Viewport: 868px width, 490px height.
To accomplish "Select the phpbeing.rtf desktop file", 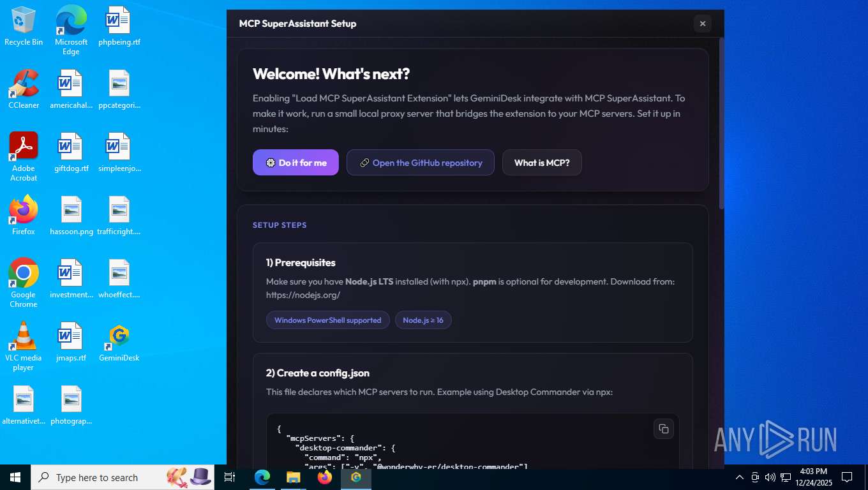I will [x=119, y=27].
